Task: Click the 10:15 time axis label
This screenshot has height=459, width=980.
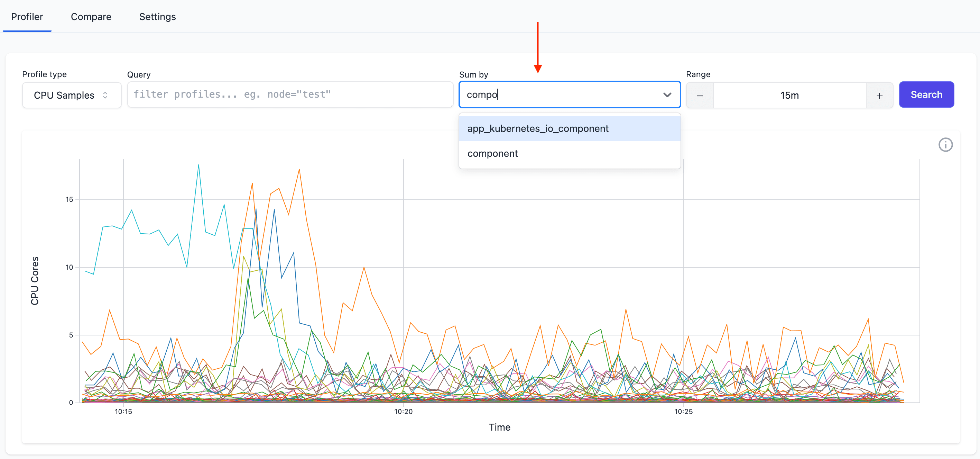Action: 123,412
